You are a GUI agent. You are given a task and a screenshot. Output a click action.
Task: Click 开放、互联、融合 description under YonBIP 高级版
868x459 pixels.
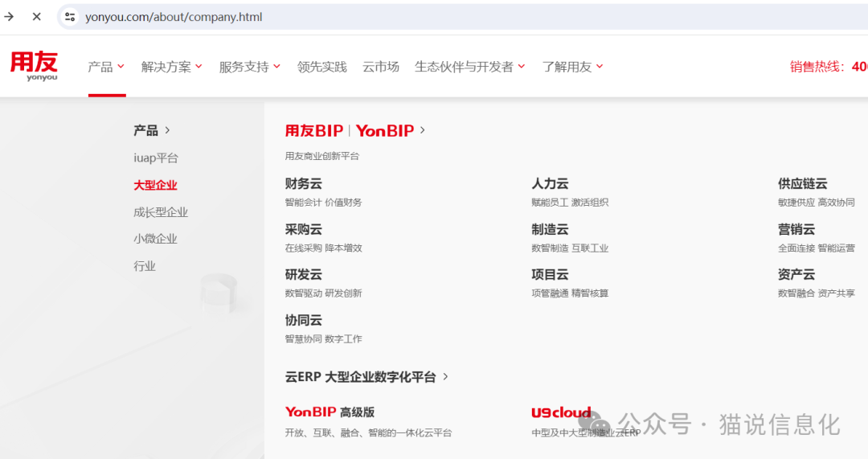click(x=368, y=433)
